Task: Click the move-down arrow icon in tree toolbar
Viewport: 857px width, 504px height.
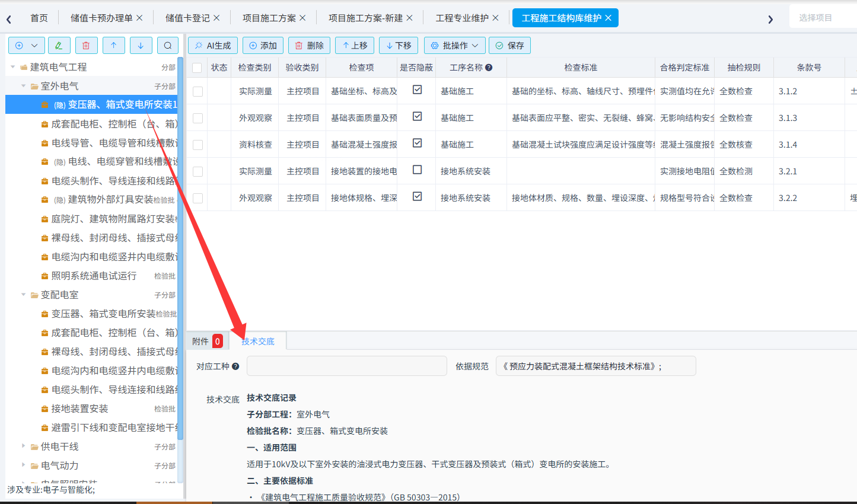Action: point(141,46)
